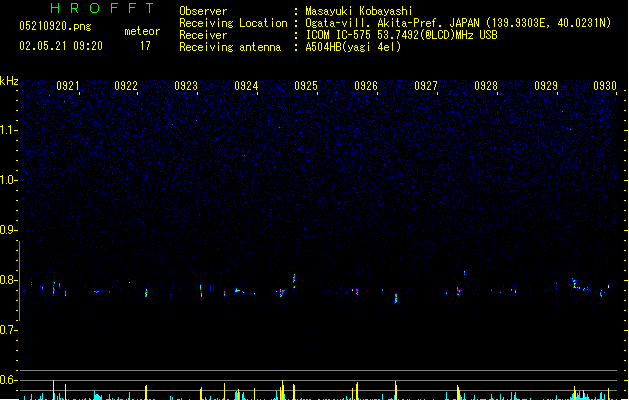Click the meteor count label
Image resolution: width=629 pixels, height=400 pixels.
click(x=142, y=31)
